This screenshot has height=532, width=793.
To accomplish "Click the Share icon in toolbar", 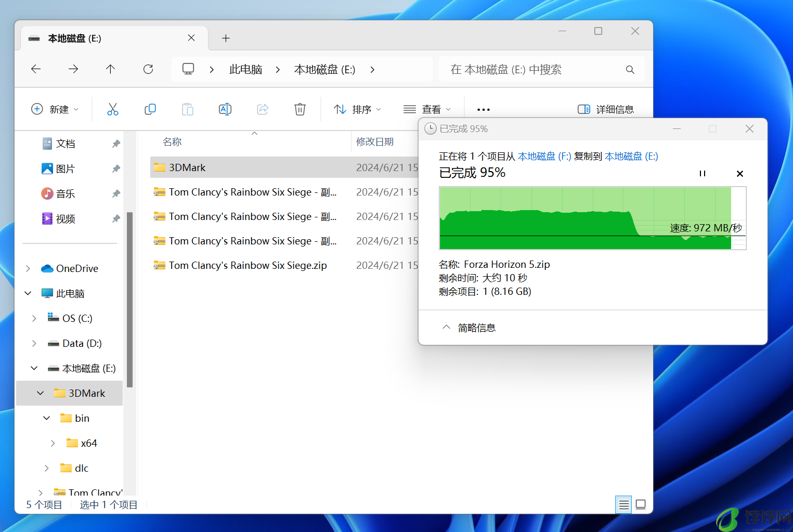I will 263,109.
